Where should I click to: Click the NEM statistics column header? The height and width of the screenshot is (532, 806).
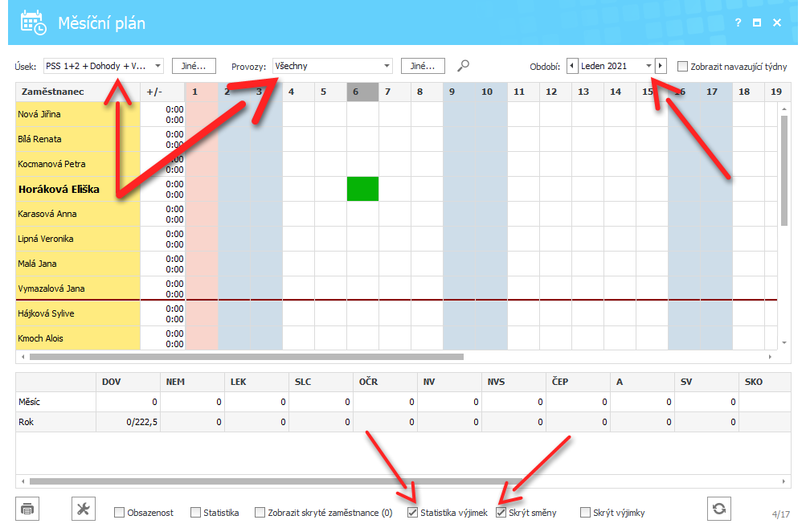click(x=192, y=382)
